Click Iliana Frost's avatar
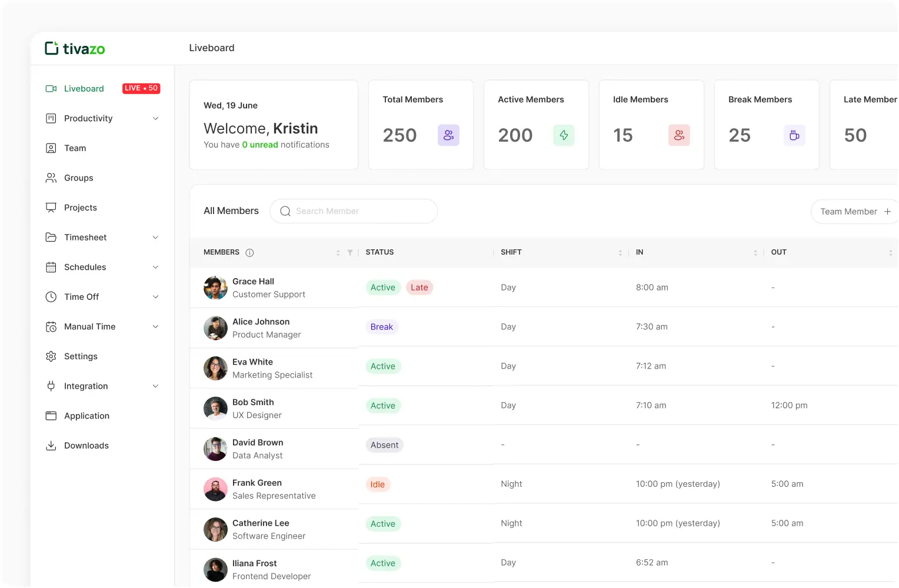Viewport: 899px width, 588px height. [x=215, y=570]
